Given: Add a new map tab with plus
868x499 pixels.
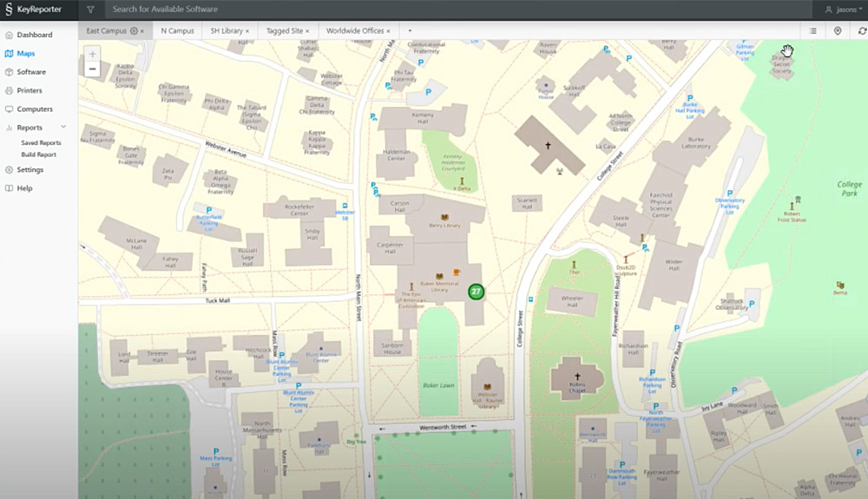Looking at the screenshot, I should click(x=410, y=31).
